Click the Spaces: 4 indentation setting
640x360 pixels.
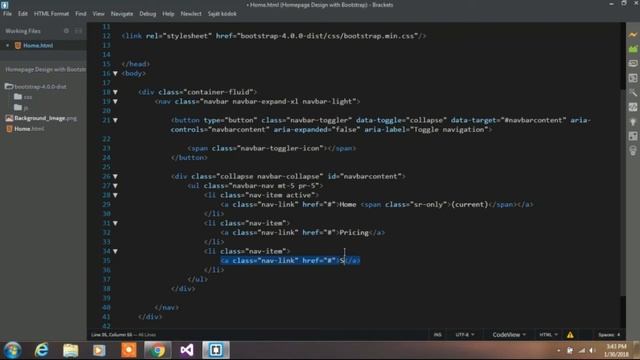pyautogui.click(x=609, y=335)
